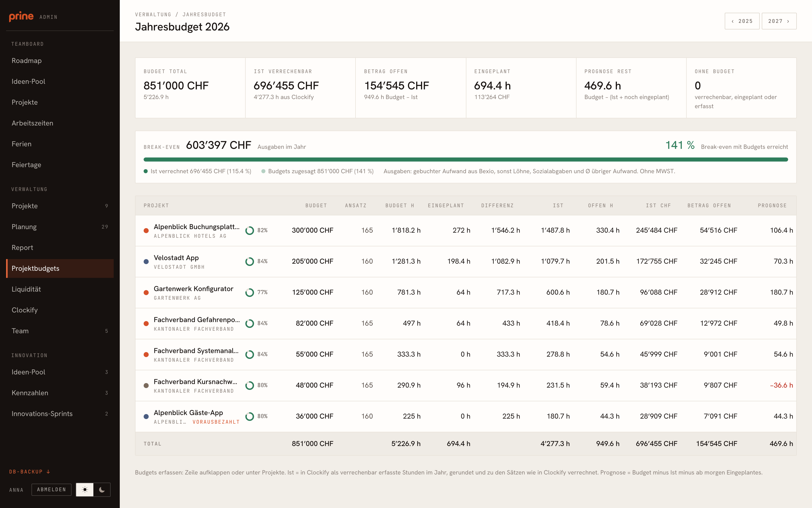Expand the Gartenwerk Konfigurator row

(466, 292)
